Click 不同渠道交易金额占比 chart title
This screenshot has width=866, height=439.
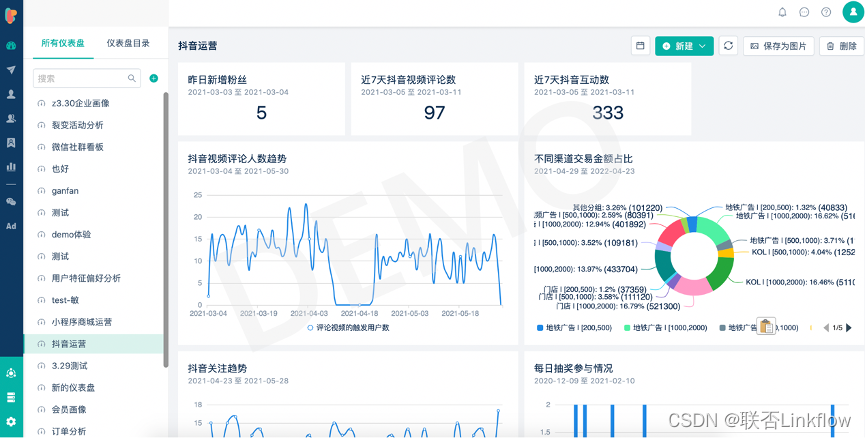click(583, 158)
